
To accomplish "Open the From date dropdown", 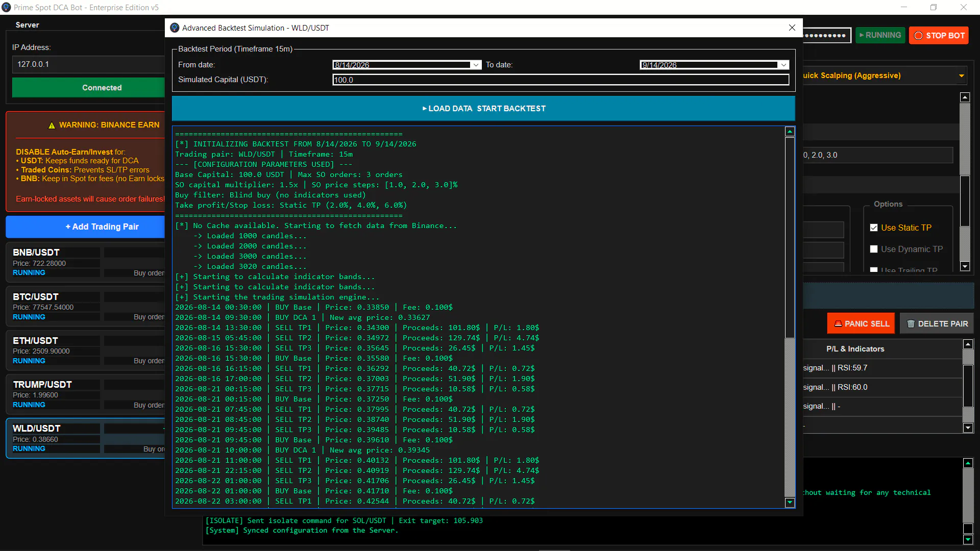I will coord(476,65).
